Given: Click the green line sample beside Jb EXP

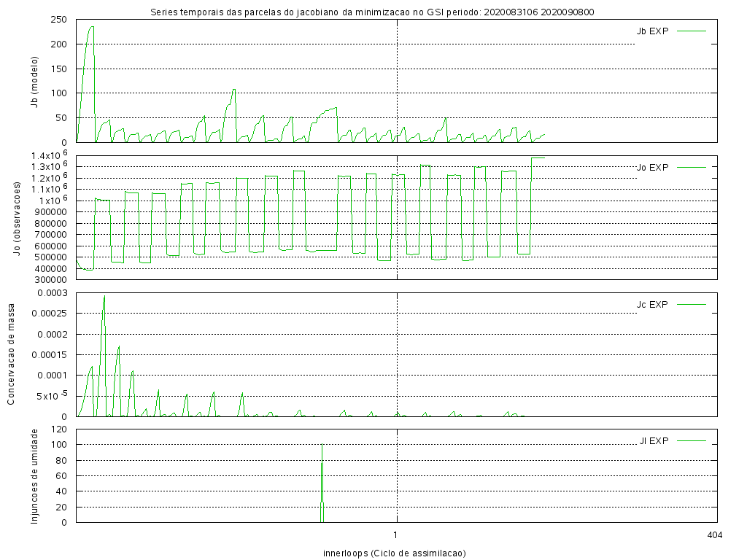Looking at the screenshot, I should [692, 31].
